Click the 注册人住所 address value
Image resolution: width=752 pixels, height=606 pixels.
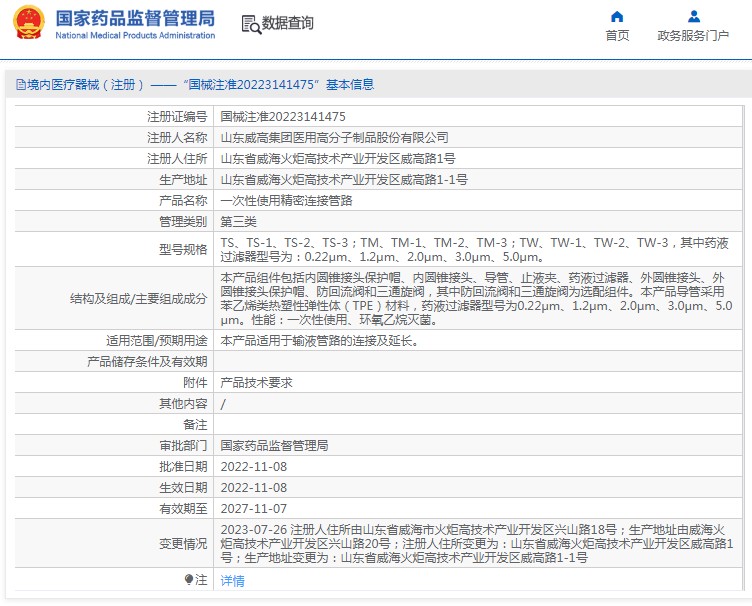click(x=338, y=159)
